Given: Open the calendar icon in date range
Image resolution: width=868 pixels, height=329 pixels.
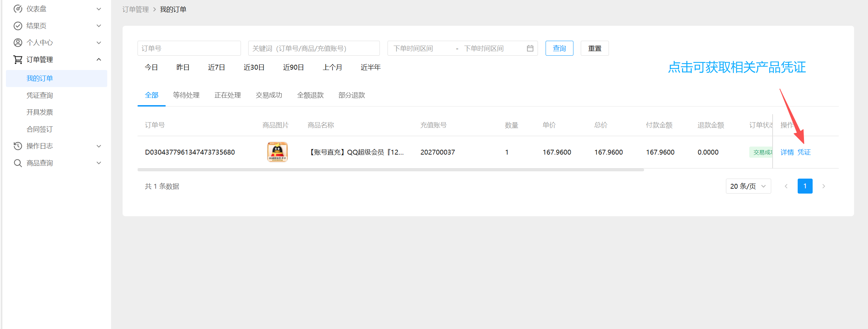Looking at the screenshot, I should (530, 48).
